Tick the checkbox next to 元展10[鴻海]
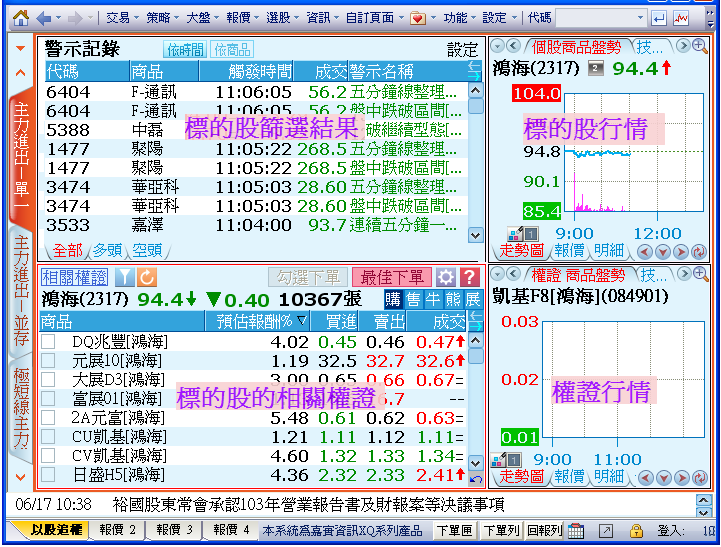The height and width of the screenshot is (547, 721). 49,361
